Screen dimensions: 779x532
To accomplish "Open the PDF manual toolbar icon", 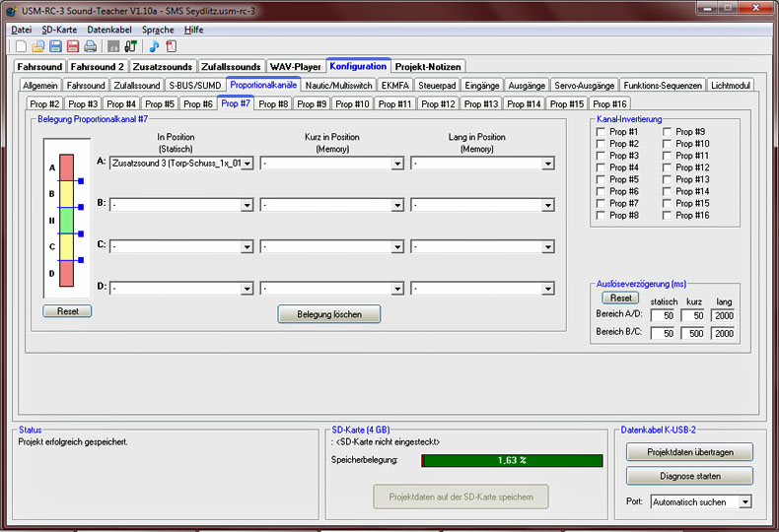I will tap(172, 46).
